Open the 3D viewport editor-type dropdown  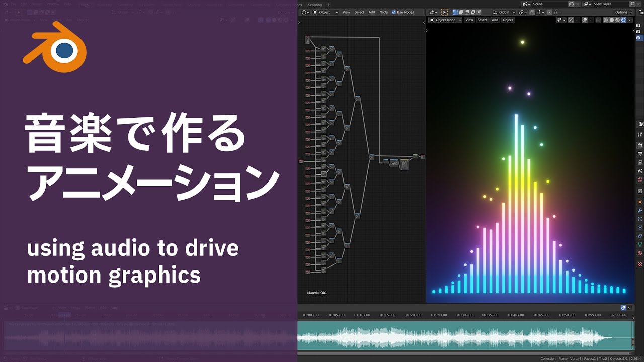point(433,12)
